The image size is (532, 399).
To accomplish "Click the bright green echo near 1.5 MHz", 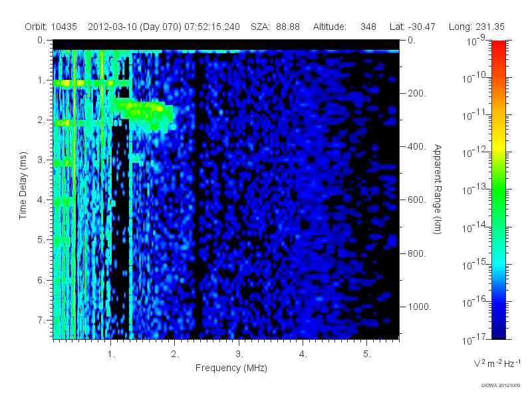I will point(144,112).
